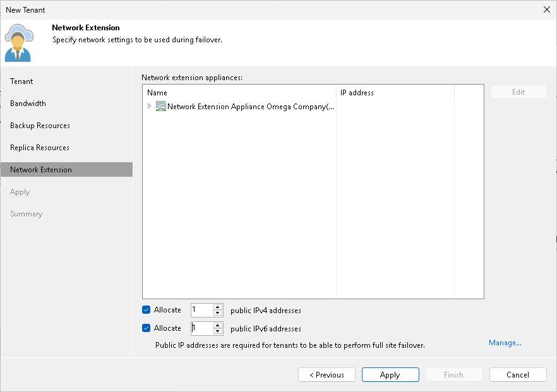Disable Allocate public IPv6 addresses
Screen dimensions: 557x392
[147, 328]
